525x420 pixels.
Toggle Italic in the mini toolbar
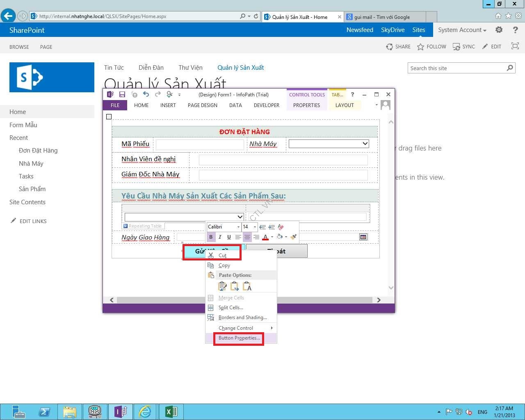(x=220, y=237)
